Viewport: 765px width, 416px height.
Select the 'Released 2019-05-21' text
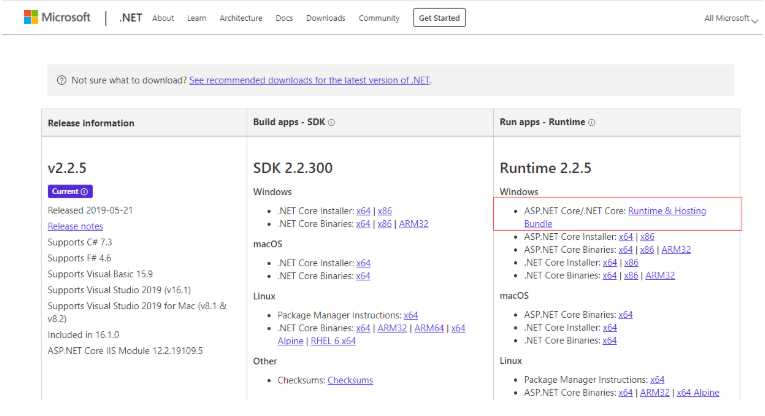click(x=90, y=210)
